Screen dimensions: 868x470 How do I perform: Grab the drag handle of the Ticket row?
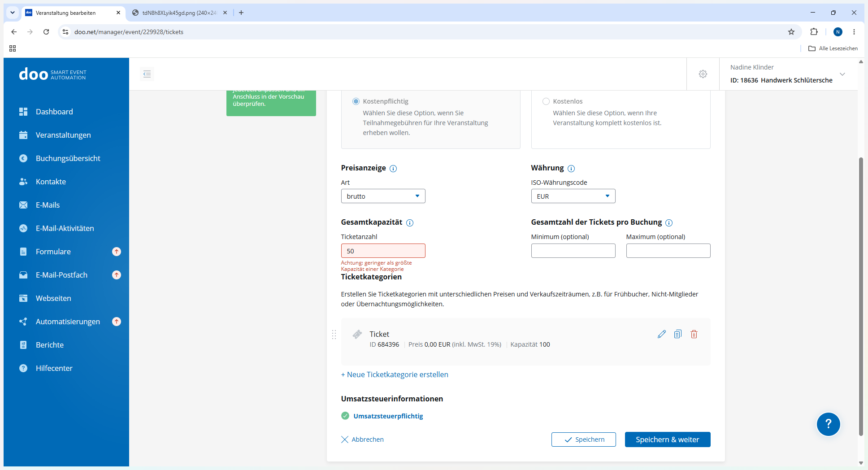click(x=334, y=335)
